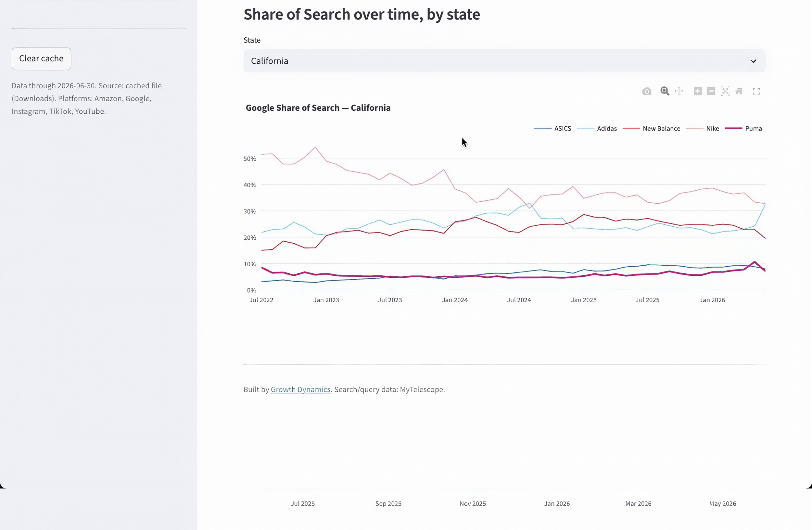This screenshot has width=812, height=530.
Task: Activate the Pan tool icon
Action: [679, 91]
